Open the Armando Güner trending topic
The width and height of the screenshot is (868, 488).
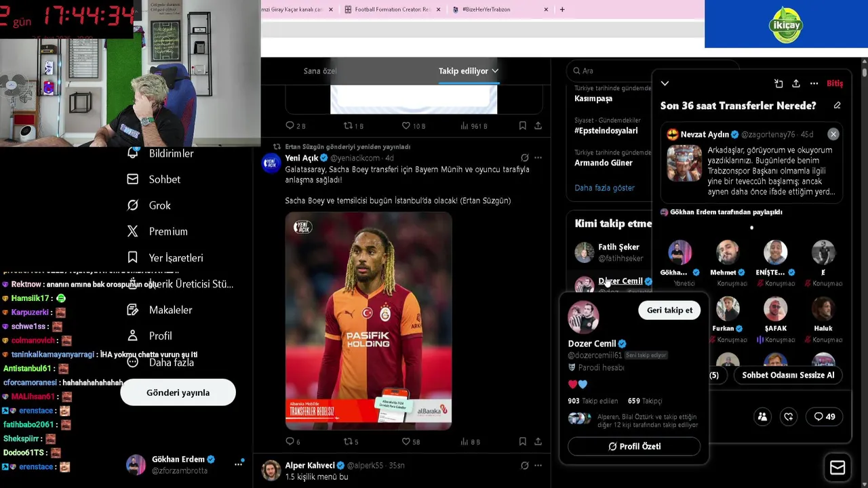(x=604, y=163)
